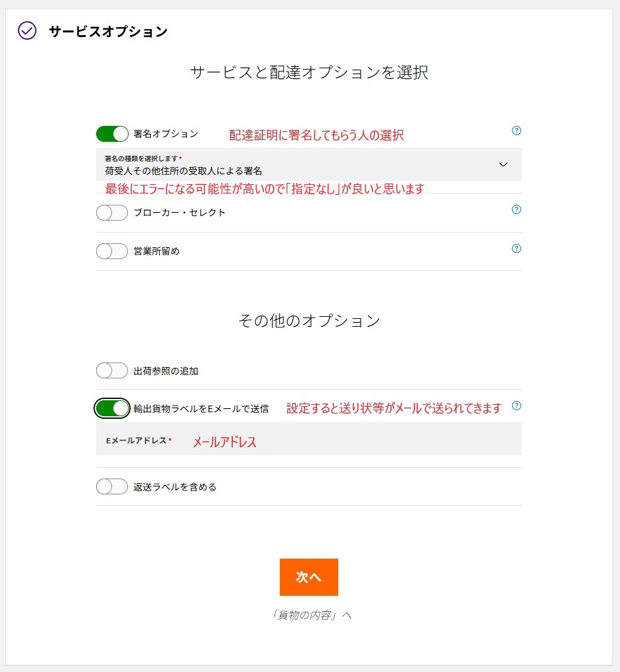Click the ブローカー・セレクト label text
The width and height of the screenshot is (620, 672).
tap(180, 213)
